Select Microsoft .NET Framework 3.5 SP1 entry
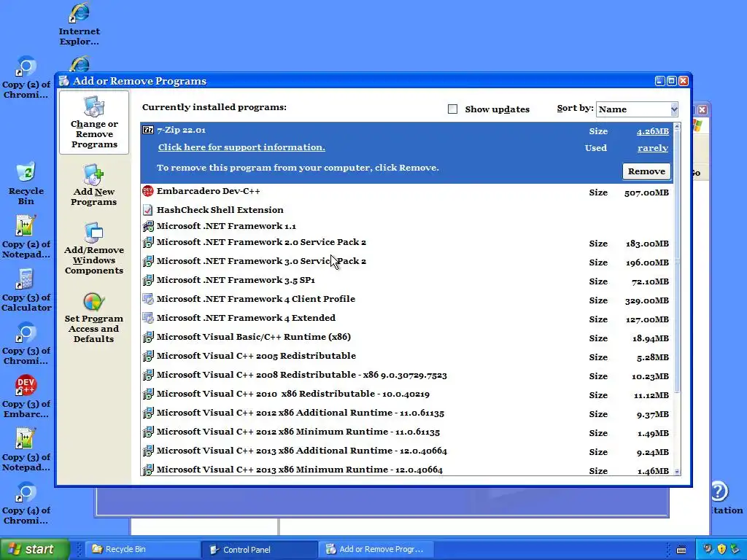Image resolution: width=747 pixels, height=560 pixels. [406, 281]
